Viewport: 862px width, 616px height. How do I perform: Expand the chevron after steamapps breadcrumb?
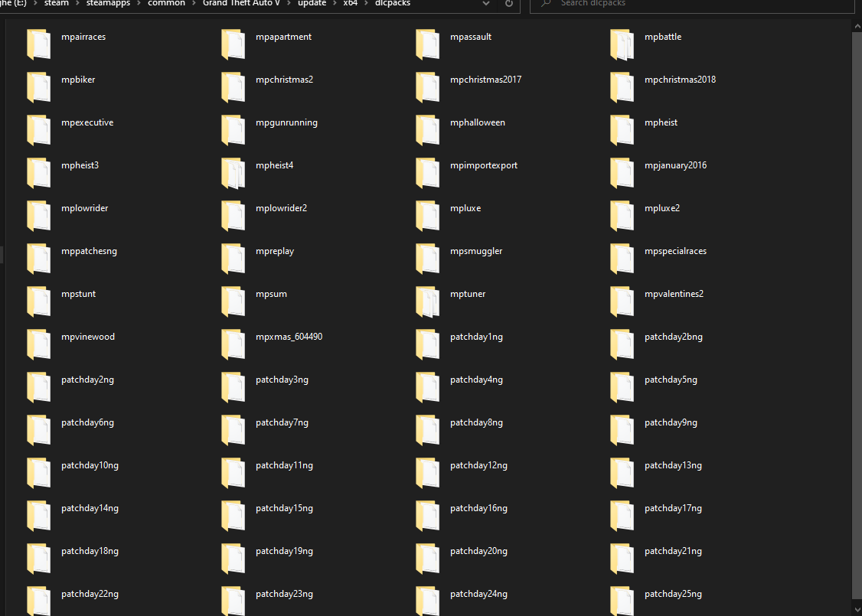139,3
